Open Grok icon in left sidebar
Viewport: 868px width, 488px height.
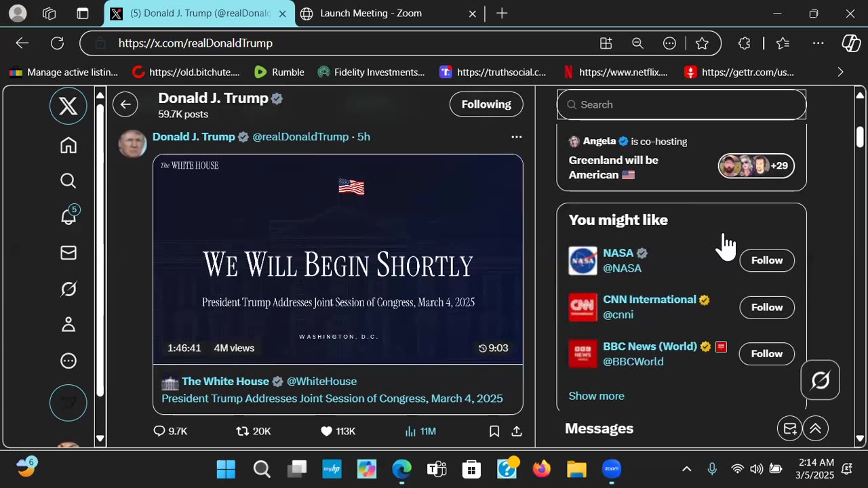point(68,289)
